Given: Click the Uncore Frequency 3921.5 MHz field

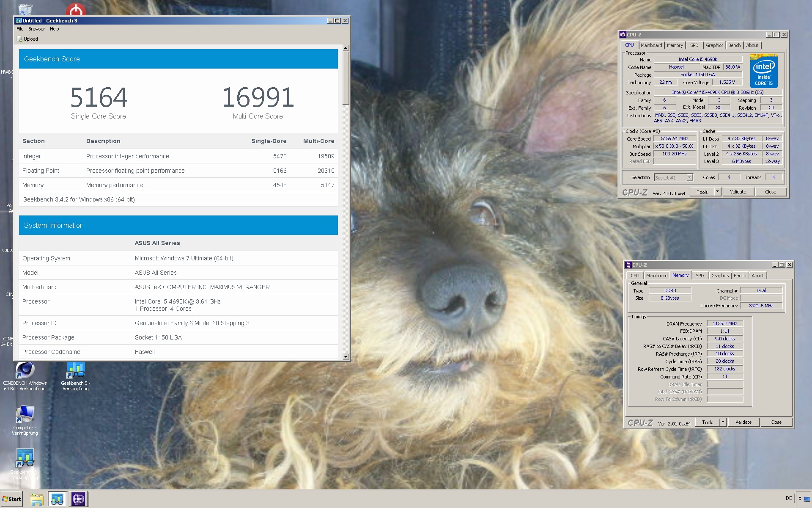Looking at the screenshot, I should click(x=761, y=306).
